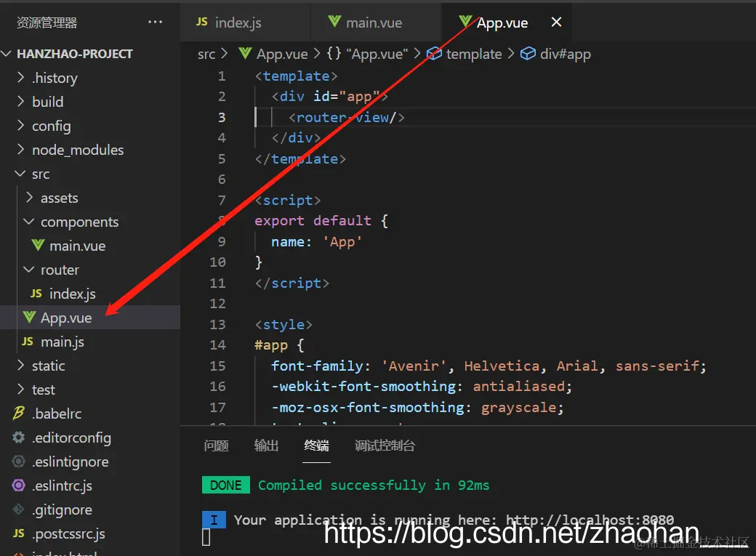Screen dimensions: 756x556
Task: Click the cube icon before div#app breadcrumb
Action: tap(528, 53)
